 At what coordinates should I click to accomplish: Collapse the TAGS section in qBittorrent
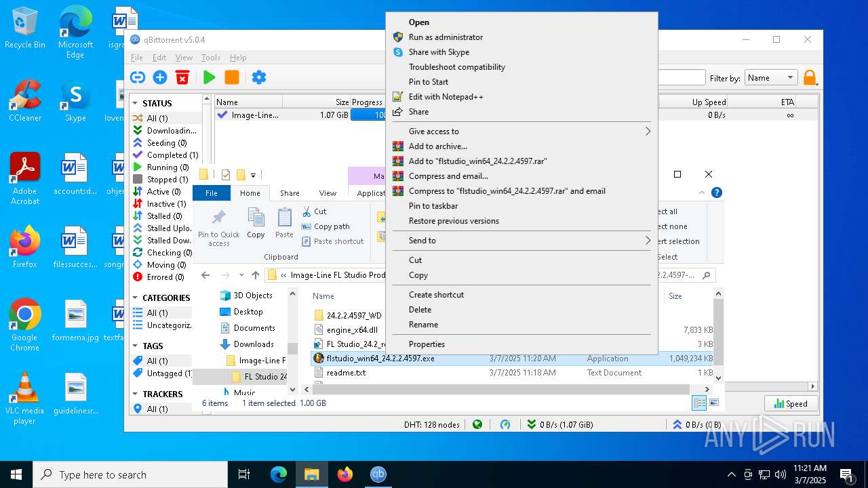pyautogui.click(x=135, y=346)
